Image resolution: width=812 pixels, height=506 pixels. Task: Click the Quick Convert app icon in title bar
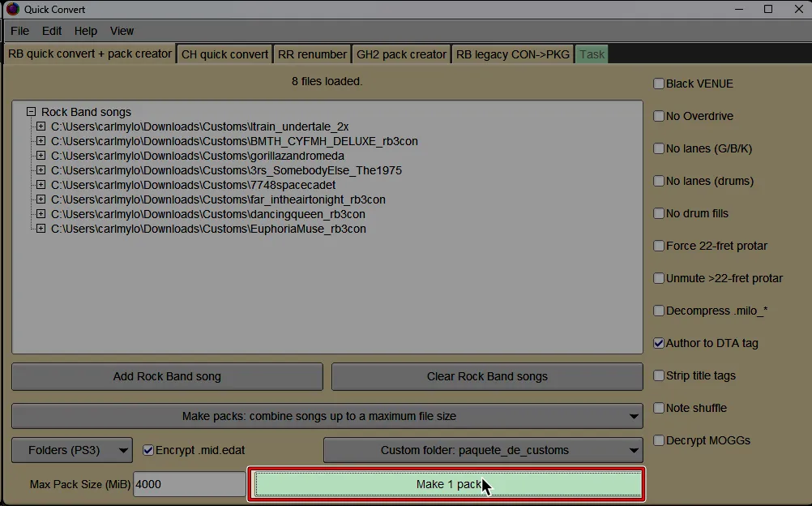click(x=12, y=10)
